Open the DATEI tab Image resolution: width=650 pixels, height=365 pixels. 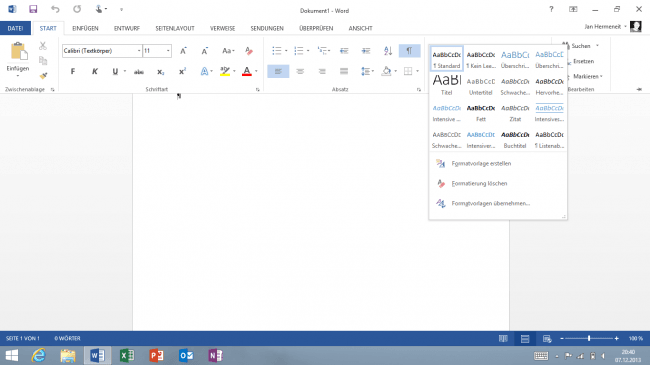[15, 28]
